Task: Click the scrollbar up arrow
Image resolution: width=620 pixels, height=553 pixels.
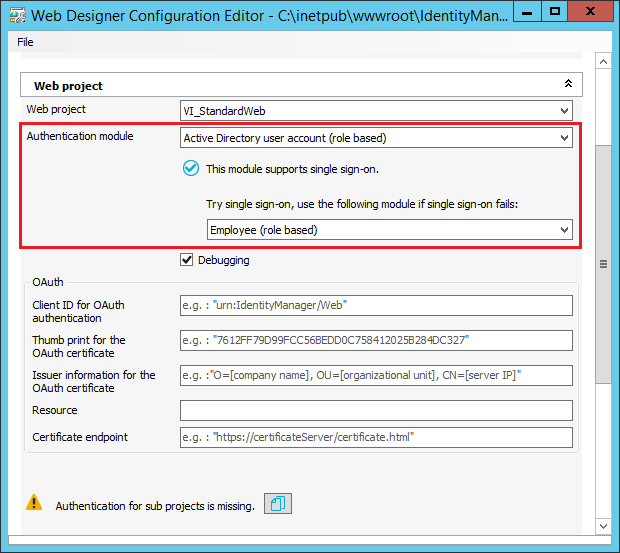Action: click(x=603, y=62)
